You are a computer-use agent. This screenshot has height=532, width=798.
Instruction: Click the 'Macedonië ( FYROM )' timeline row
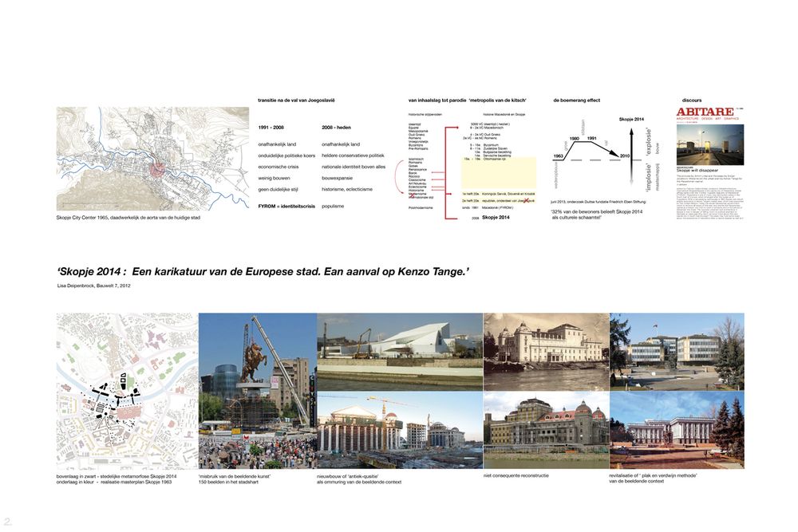[x=490, y=207]
